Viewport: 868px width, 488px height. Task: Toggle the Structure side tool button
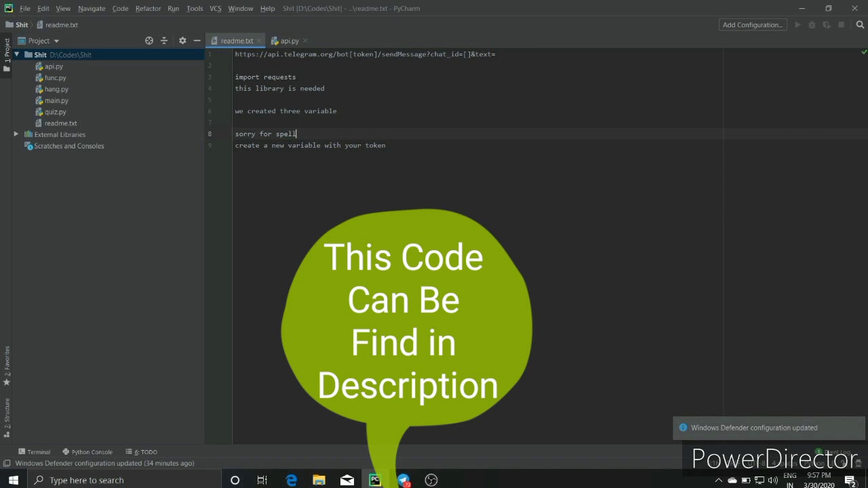point(7,418)
